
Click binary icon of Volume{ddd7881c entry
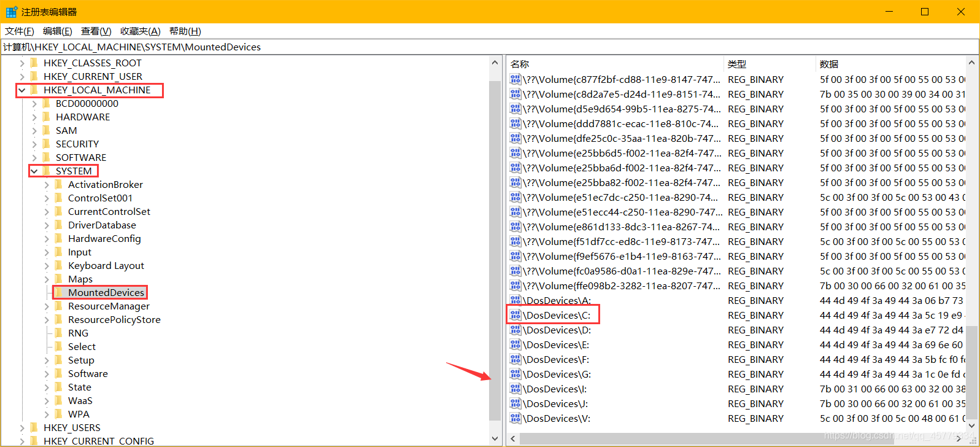pyautogui.click(x=515, y=123)
